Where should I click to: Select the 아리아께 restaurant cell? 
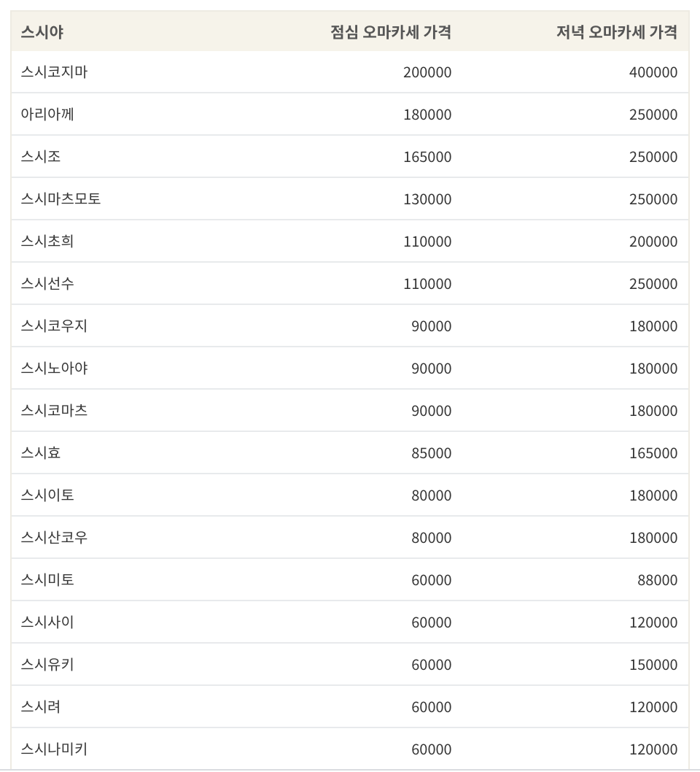[47, 115]
